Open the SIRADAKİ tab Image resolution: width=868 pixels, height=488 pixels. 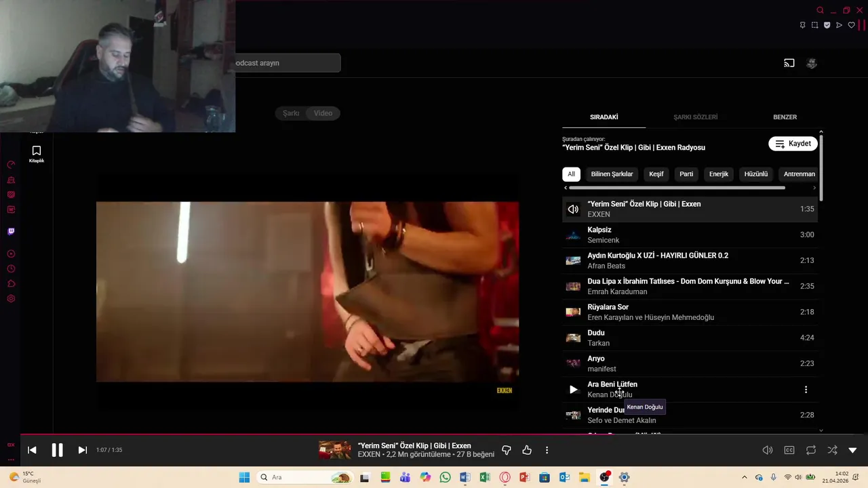click(604, 117)
